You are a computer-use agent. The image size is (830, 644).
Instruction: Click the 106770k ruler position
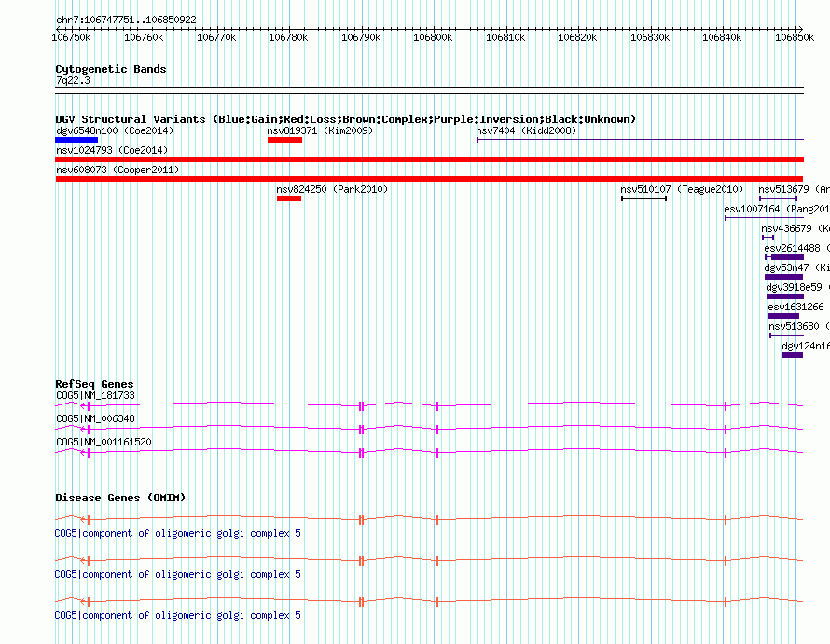[216, 37]
